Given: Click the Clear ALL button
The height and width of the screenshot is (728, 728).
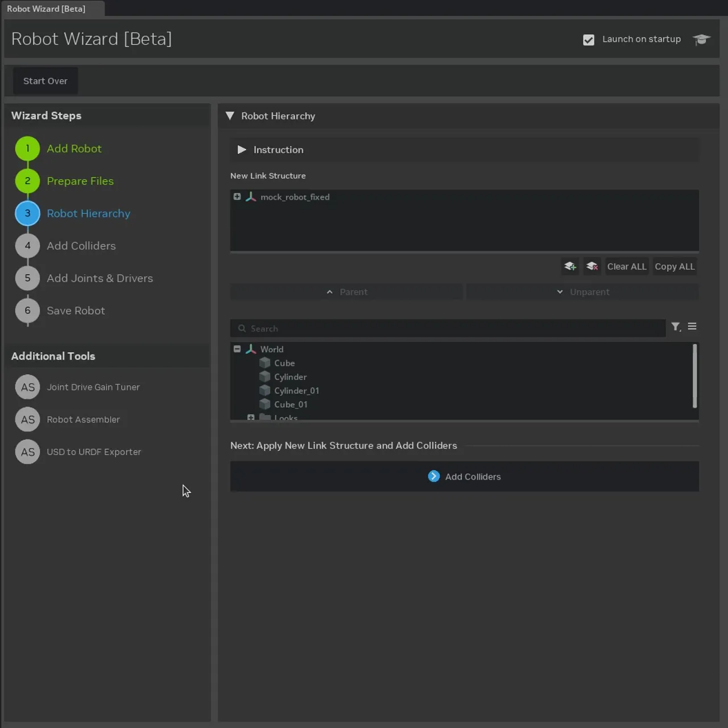Looking at the screenshot, I should (626, 266).
